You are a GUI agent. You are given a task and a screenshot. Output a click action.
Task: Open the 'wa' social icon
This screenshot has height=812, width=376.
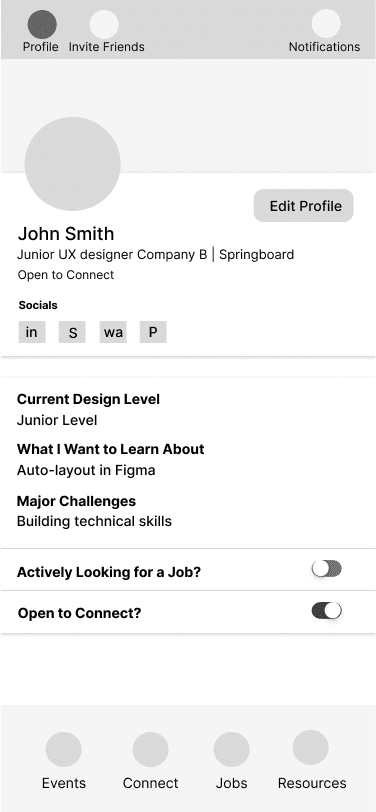coord(113,332)
